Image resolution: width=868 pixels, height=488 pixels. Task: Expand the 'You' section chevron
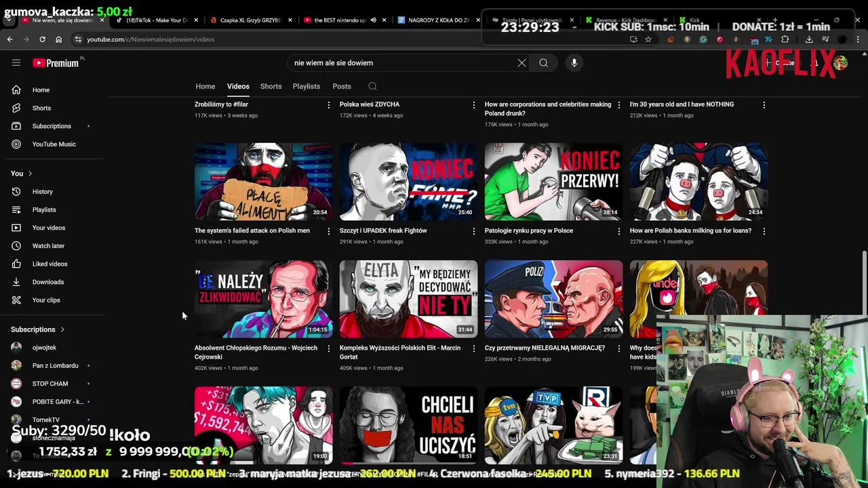(x=30, y=174)
